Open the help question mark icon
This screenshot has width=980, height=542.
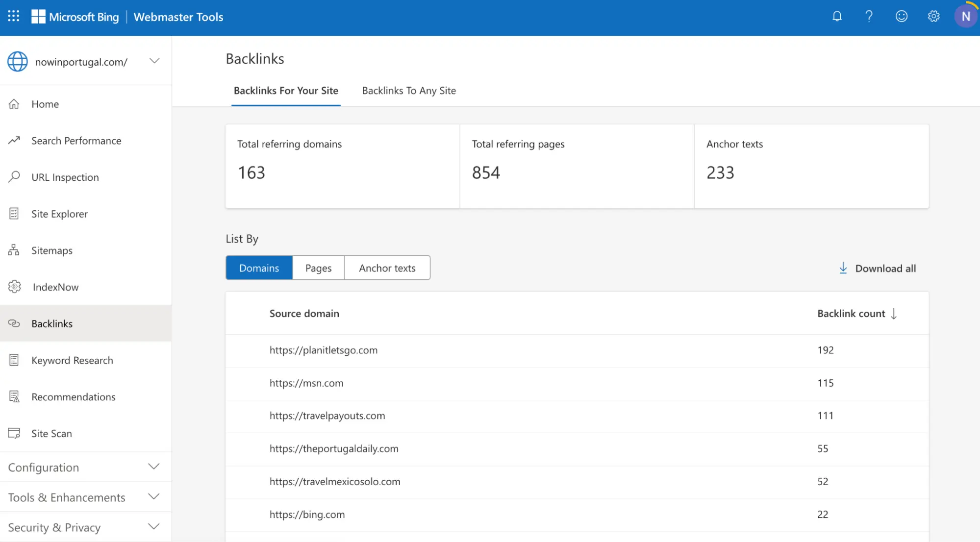[869, 16]
